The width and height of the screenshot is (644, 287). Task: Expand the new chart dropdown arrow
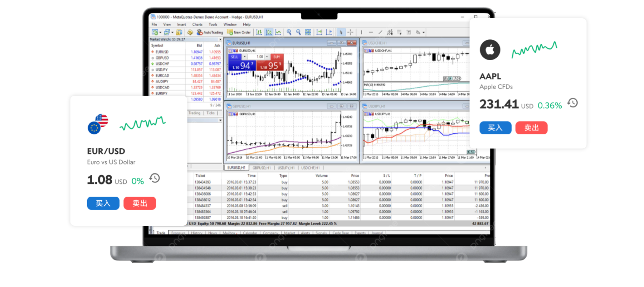pyautogui.click(x=160, y=33)
